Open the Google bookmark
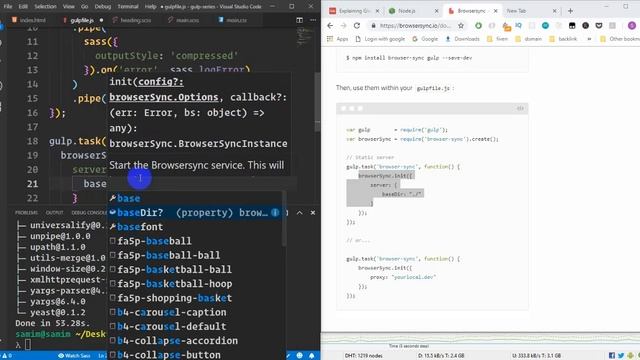The width and height of the screenshot is (640, 360). [x=425, y=39]
